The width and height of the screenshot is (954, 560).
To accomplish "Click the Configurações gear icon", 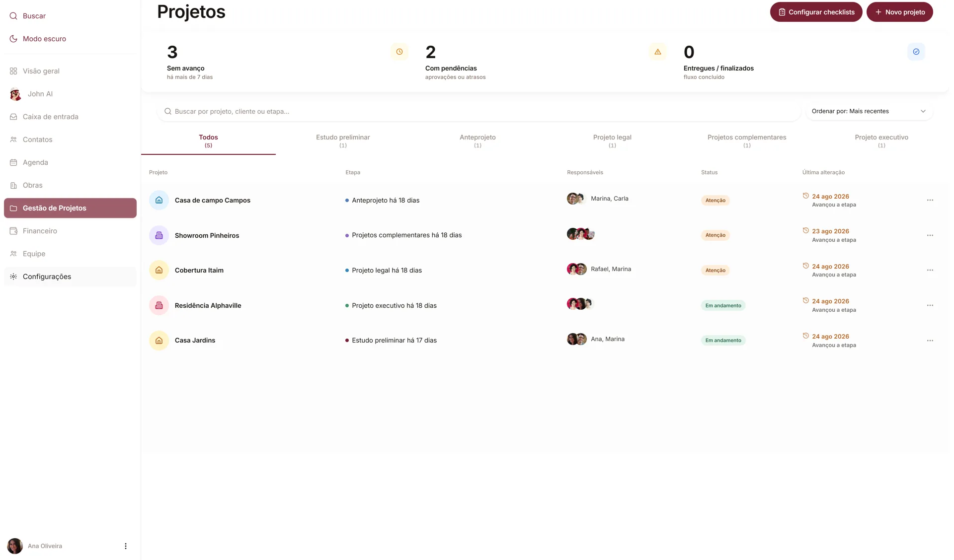I will [x=13, y=277].
